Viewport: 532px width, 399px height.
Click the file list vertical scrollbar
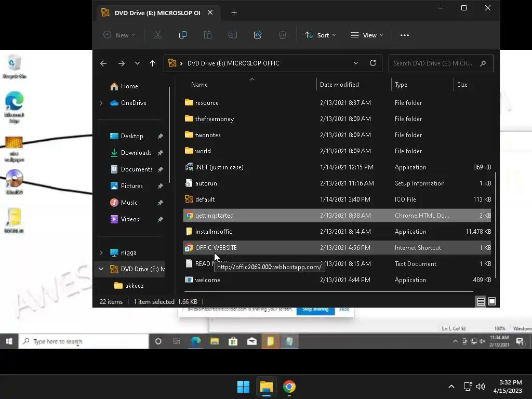click(x=496, y=224)
